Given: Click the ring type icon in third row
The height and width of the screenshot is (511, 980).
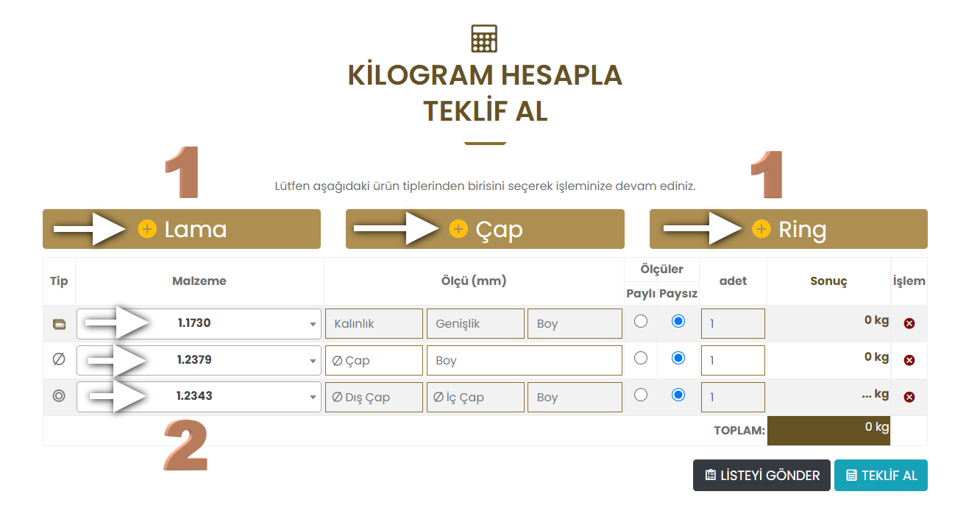Looking at the screenshot, I should 59,396.
